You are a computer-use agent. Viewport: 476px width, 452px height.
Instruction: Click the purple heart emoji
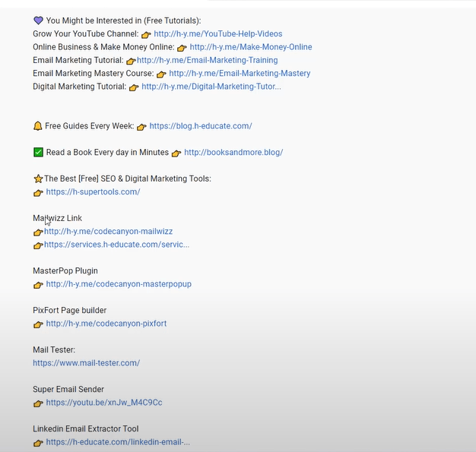[x=38, y=21]
